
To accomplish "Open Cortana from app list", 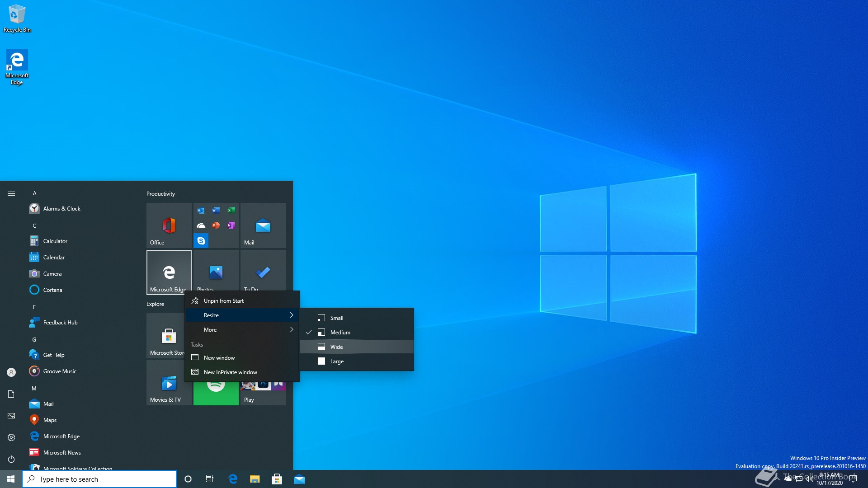I will pyautogui.click(x=81, y=290).
